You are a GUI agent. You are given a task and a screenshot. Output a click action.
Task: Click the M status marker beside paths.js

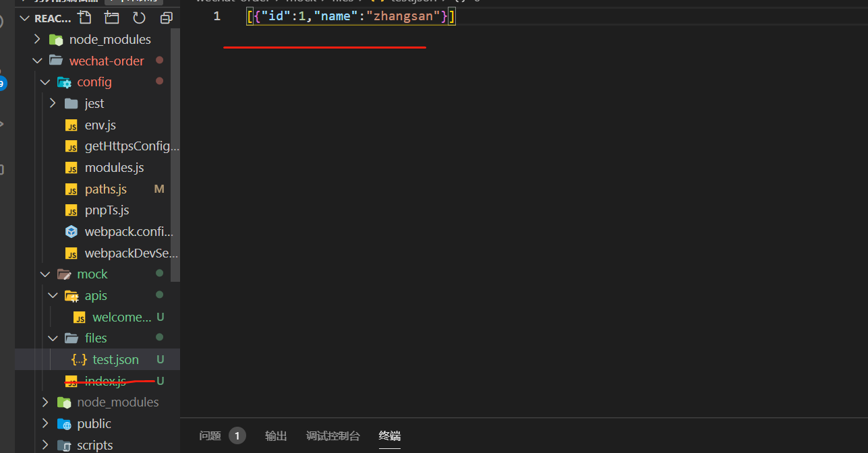[x=159, y=189]
